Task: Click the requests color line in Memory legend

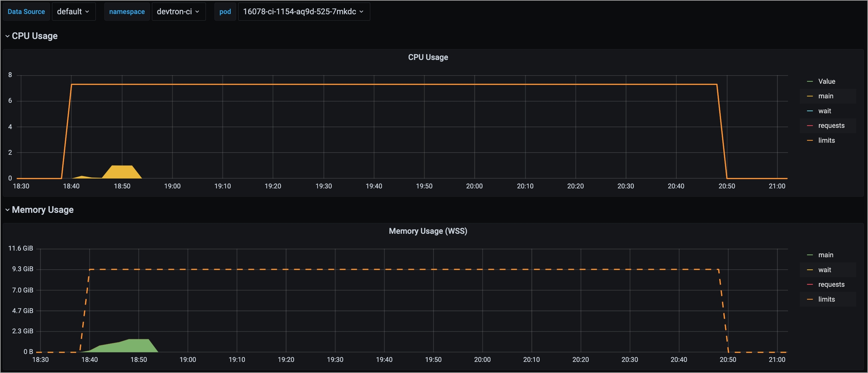Action: [810, 284]
